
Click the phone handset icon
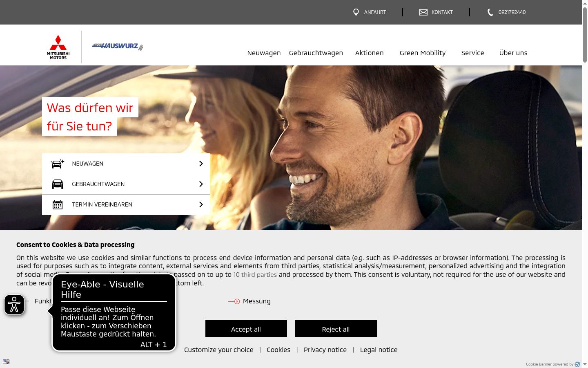pyautogui.click(x=490, y=12)
